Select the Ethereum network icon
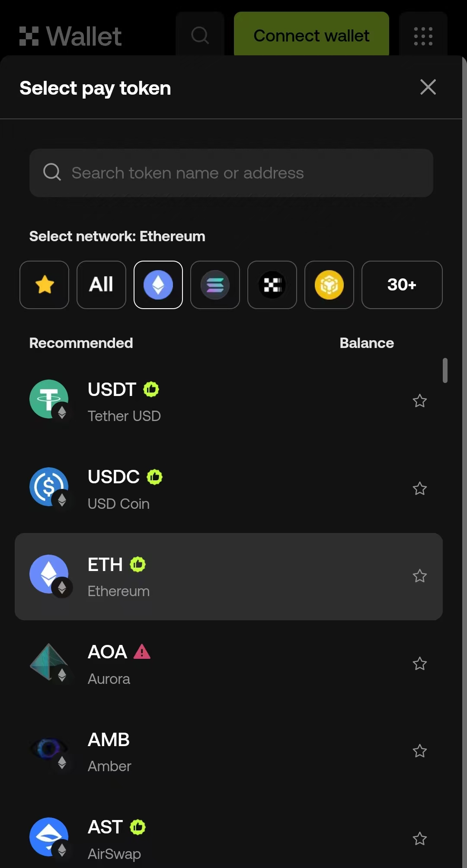 158,285
